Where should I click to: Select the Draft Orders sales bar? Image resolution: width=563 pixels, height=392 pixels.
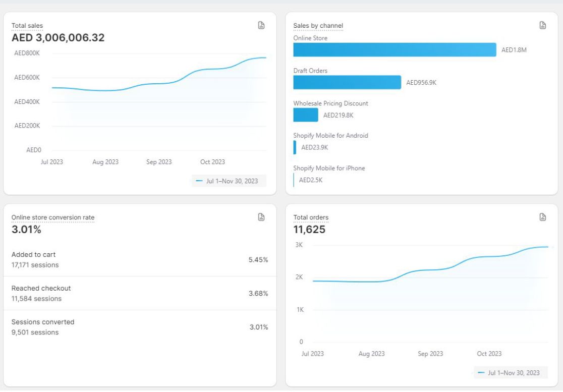(x=347, y=83)
